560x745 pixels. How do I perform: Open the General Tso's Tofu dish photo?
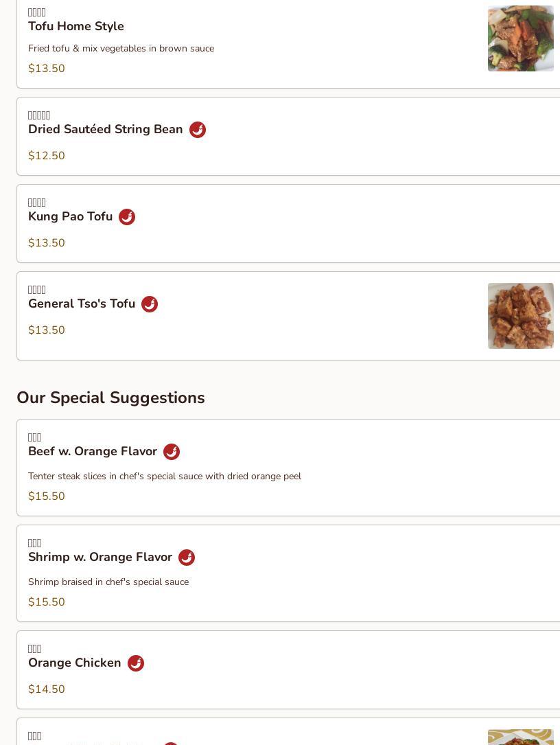point(521,316)
